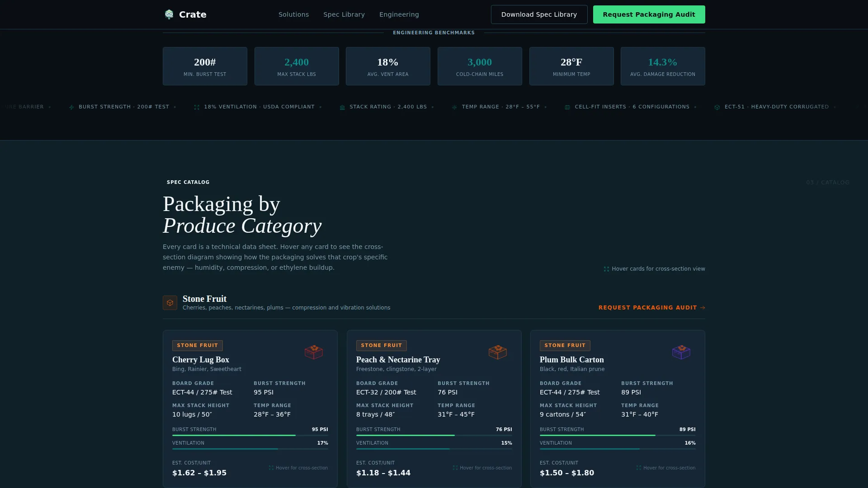Click the 2,400 Max Stack Lbs stat card
Screen dimensions: 868x488
click(x=297, y=66)
